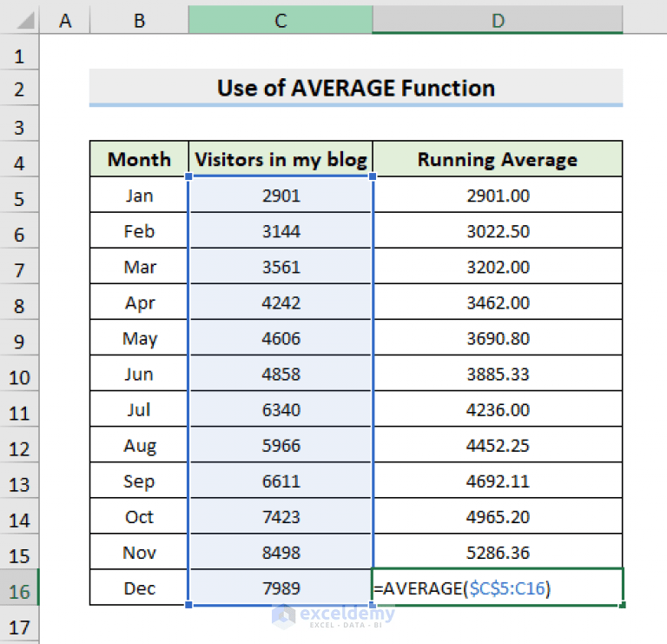Click visitors cell showing 6611
The image size is (667, 644).
pos(281,481)
